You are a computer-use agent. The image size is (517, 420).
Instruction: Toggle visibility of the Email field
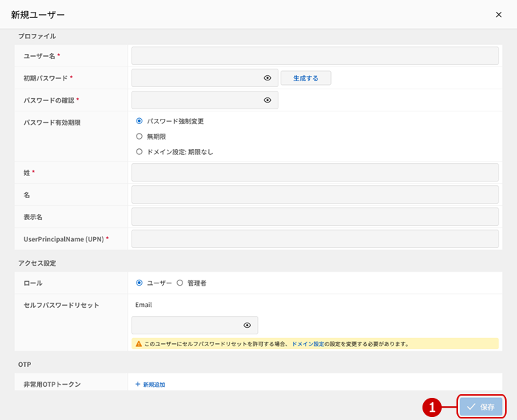click(247, 325)
